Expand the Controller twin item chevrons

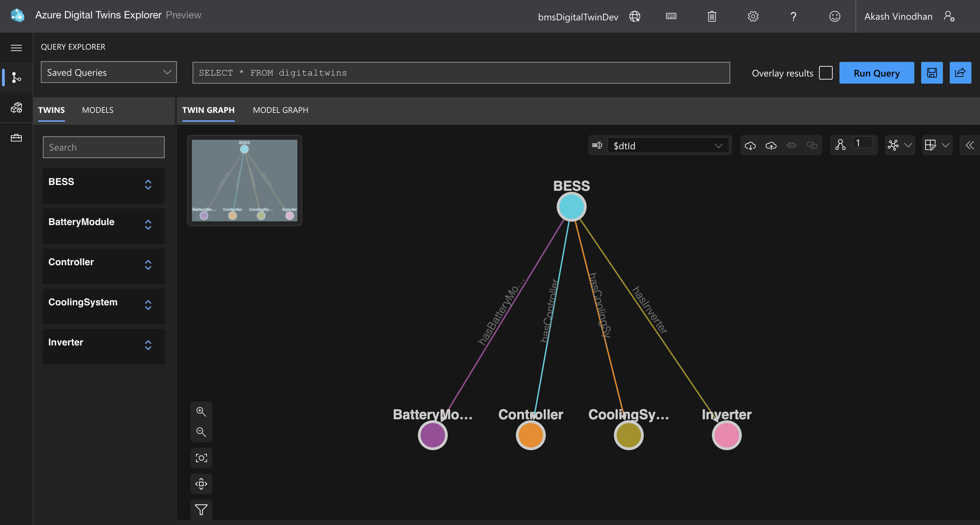tap(148, 265)
